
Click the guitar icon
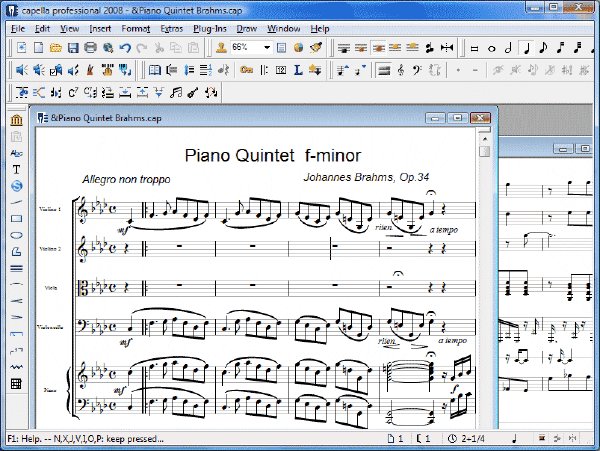click(x=193, y=93)
